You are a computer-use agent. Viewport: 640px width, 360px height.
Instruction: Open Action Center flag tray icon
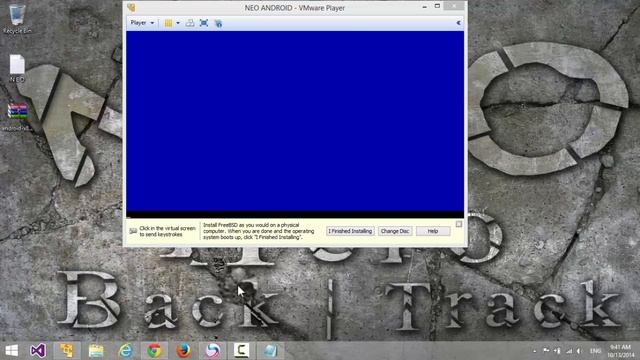point(546,351)
